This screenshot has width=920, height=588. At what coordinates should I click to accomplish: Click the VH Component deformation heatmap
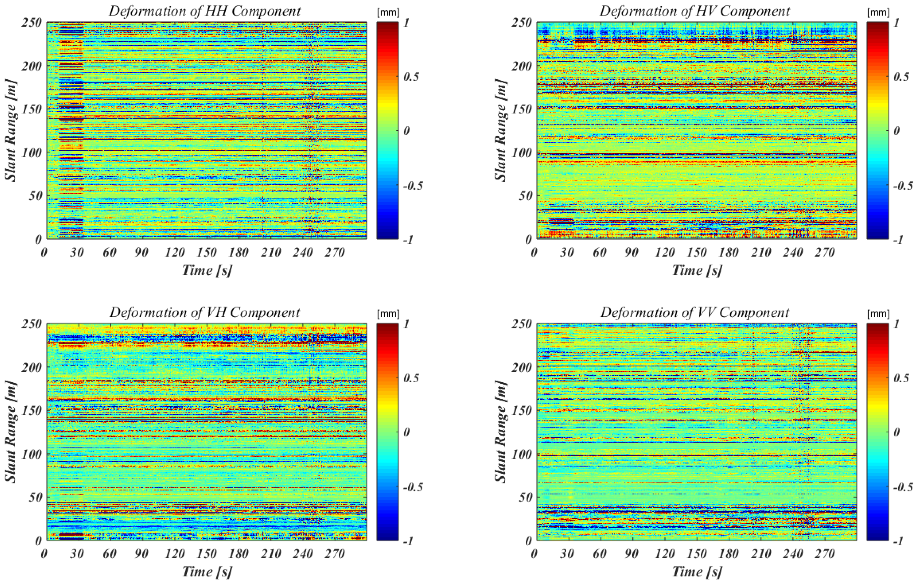point(206,432)
